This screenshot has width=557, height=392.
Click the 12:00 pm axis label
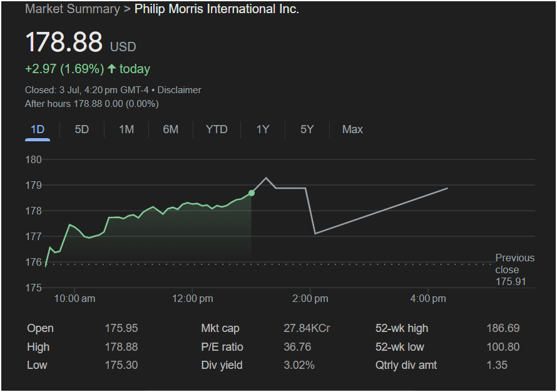[193, 299]
